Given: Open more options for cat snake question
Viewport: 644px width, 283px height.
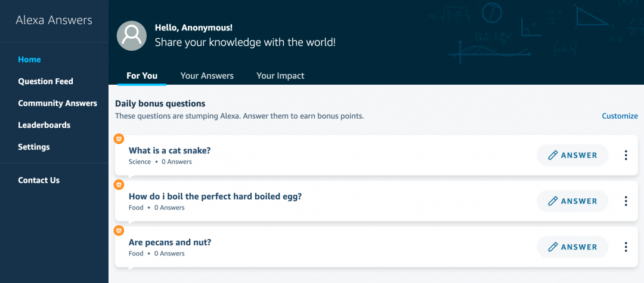Looking at the screenshot, I should [x=626, y=155].
